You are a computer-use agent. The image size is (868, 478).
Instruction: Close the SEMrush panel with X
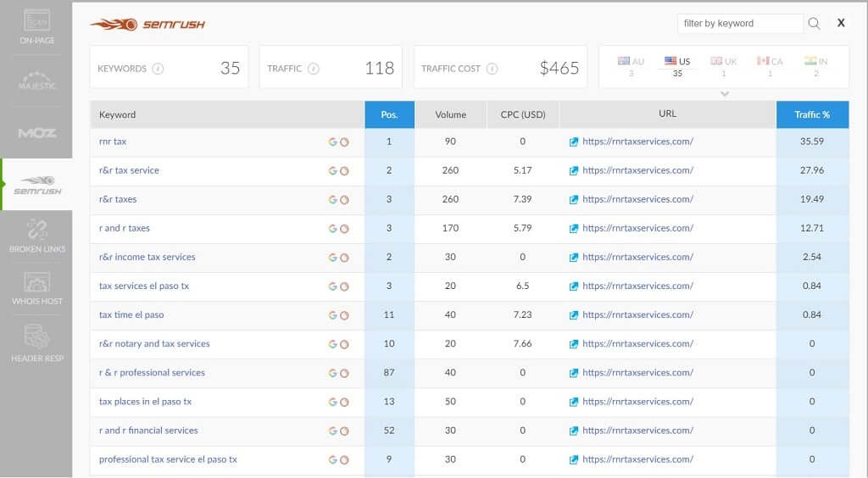click(841, 23)
